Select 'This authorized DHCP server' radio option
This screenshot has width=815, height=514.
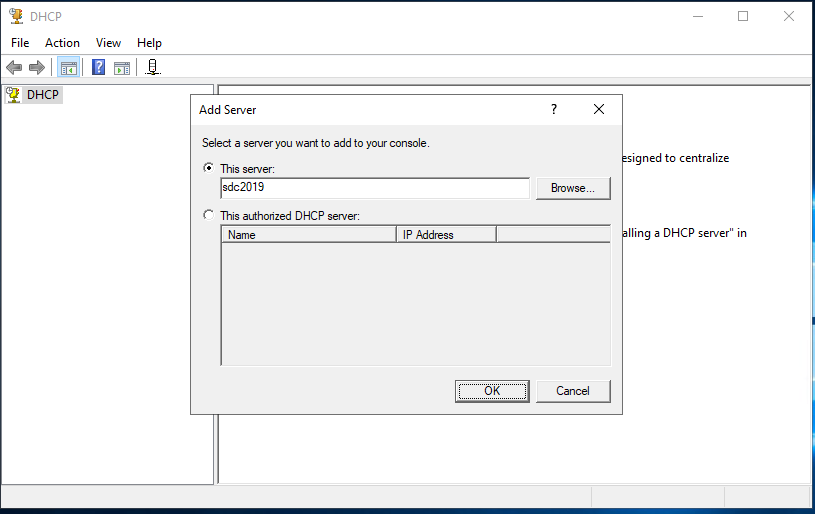tap(208, 215)
